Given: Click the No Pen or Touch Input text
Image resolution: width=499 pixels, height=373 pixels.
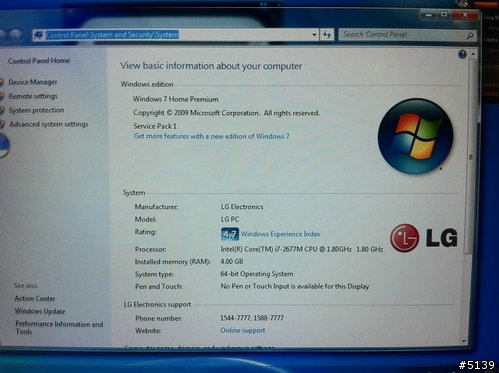Looking at the screenshot, I should [x=295, y=286].
